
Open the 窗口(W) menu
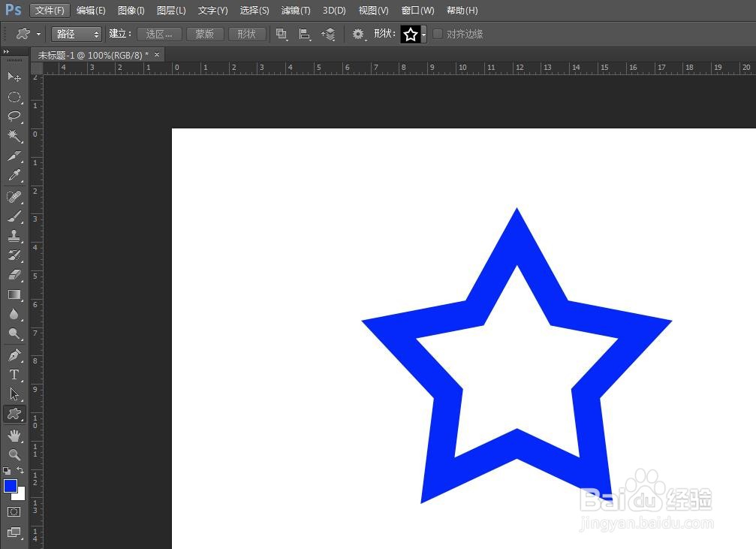pos(417,10)
